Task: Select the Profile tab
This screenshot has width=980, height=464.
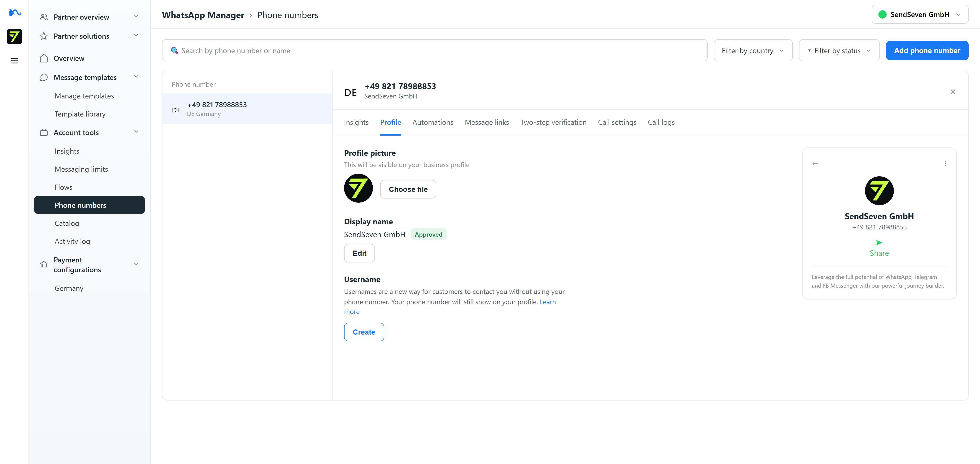Action: click(x=390, y=122)
